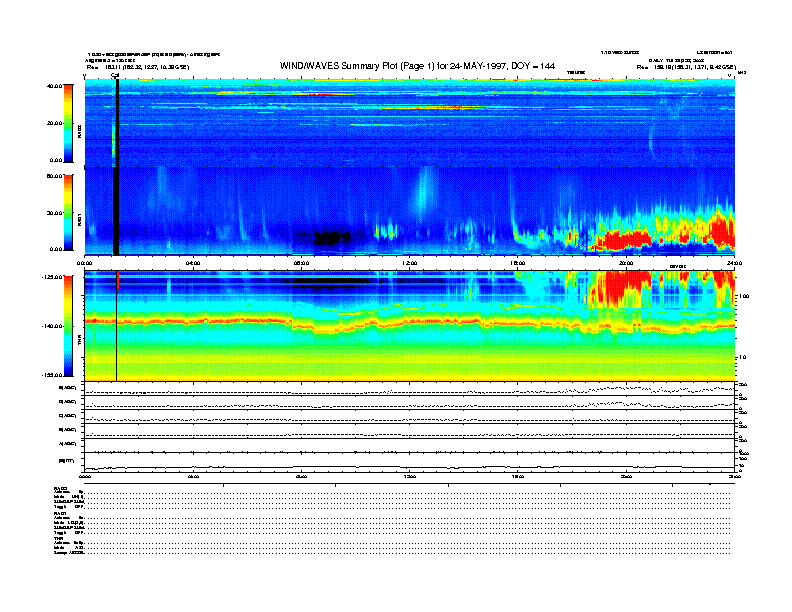
Task: Click the RAD1 status header at bottom left
Action: [x=60, y=513]
